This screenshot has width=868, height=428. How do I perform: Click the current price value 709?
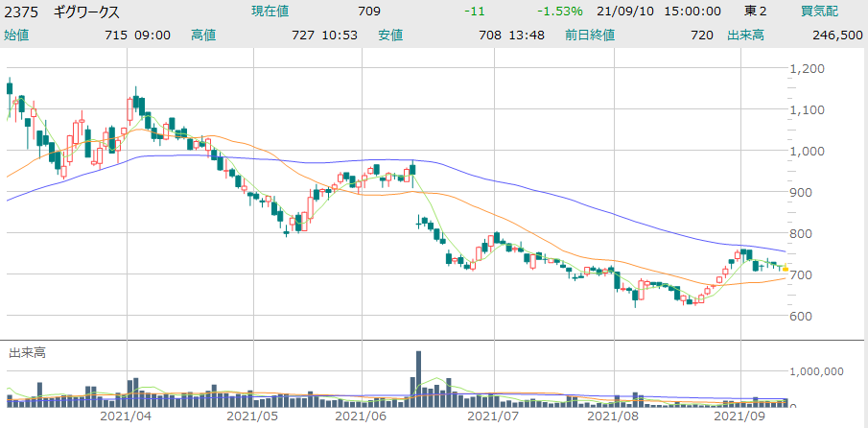(369, 12)
